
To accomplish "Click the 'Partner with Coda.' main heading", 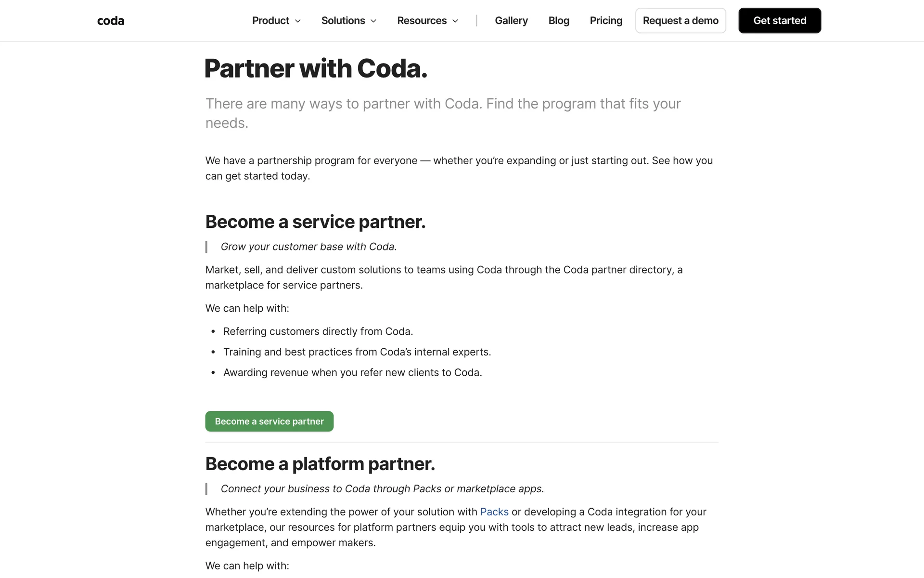I will (316, 68).
